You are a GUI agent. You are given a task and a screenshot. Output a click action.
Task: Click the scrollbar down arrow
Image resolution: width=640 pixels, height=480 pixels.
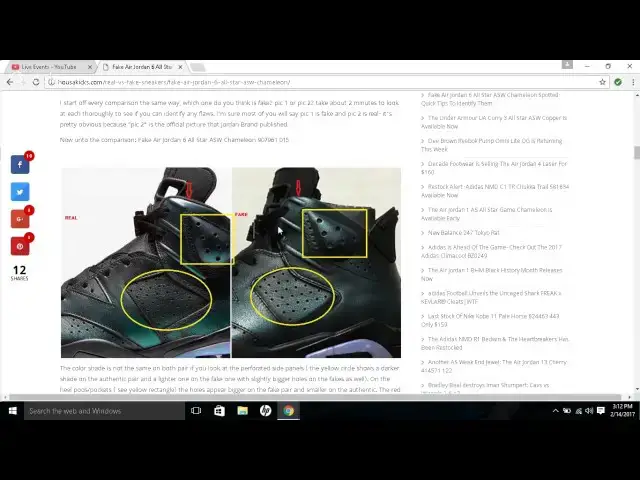tap(637, 389)
